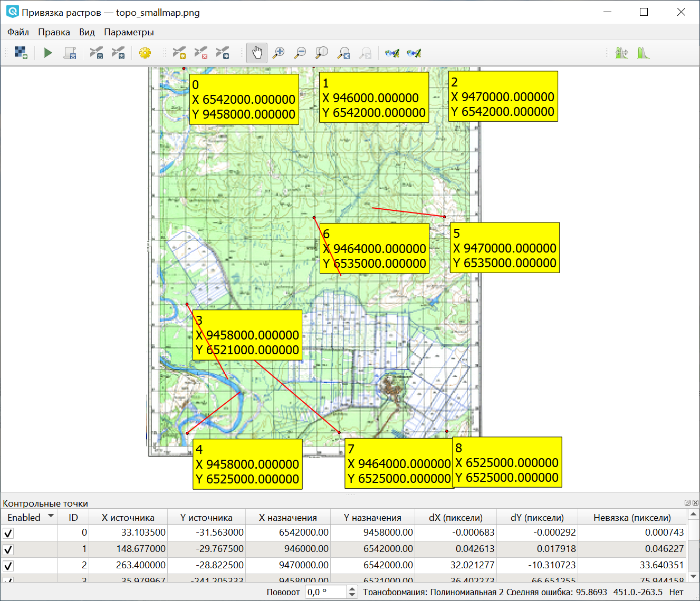Screen dimensions: 700x601
Task: Click the Нет status bar entry
Action: (x=676, y=592)
